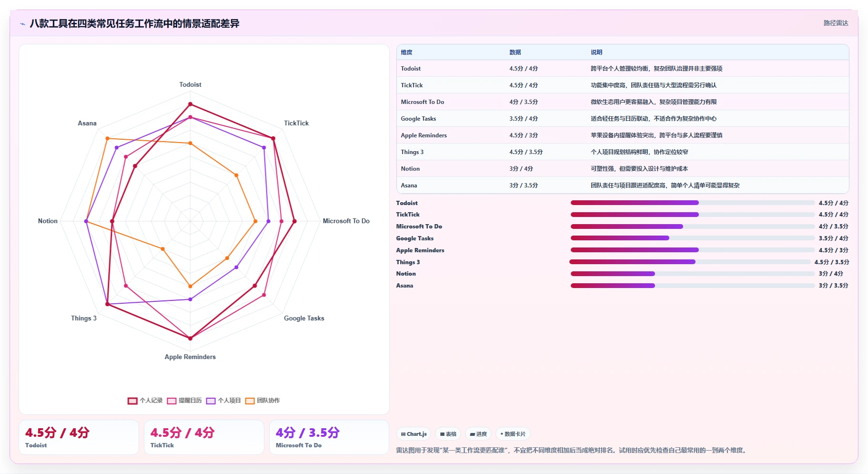The height and width of the screenshot is (474, 868).
Task: Click the Microsoft To Do progress bar
Action: pos(693,227)
